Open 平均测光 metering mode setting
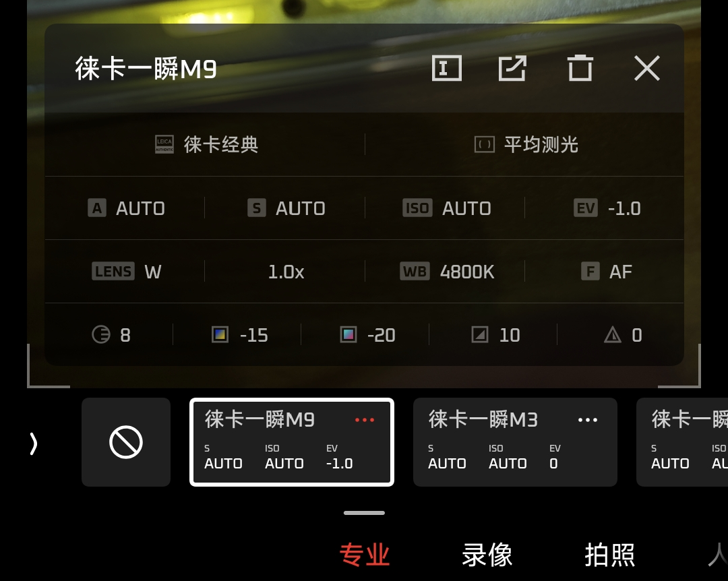 click(x=526, y=144)
